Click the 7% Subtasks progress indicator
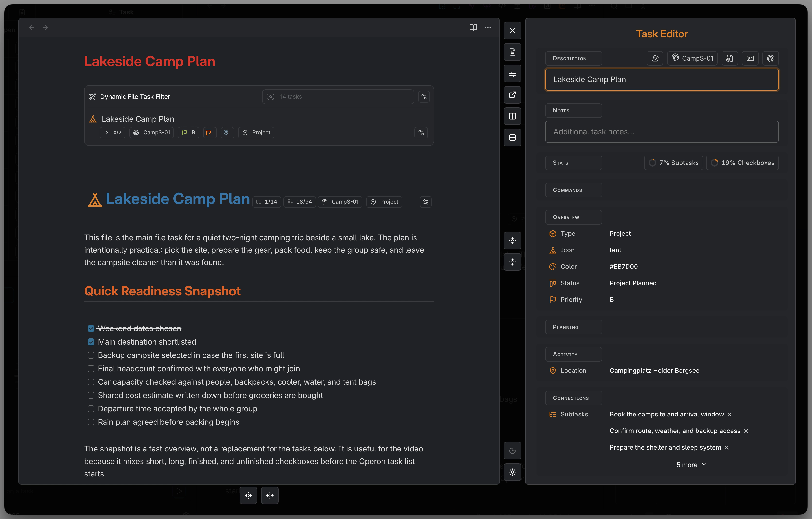 point(673,163)
